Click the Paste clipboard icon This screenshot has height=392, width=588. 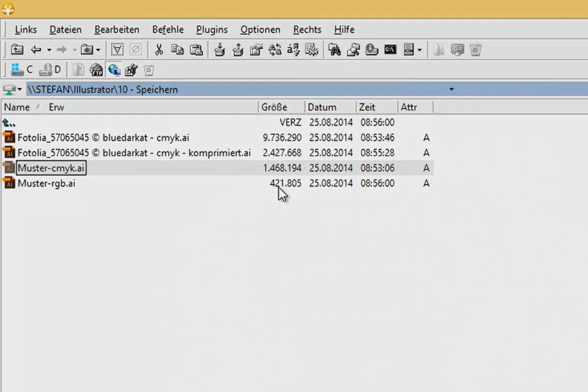pyautogui.click(x=196, y=49)
